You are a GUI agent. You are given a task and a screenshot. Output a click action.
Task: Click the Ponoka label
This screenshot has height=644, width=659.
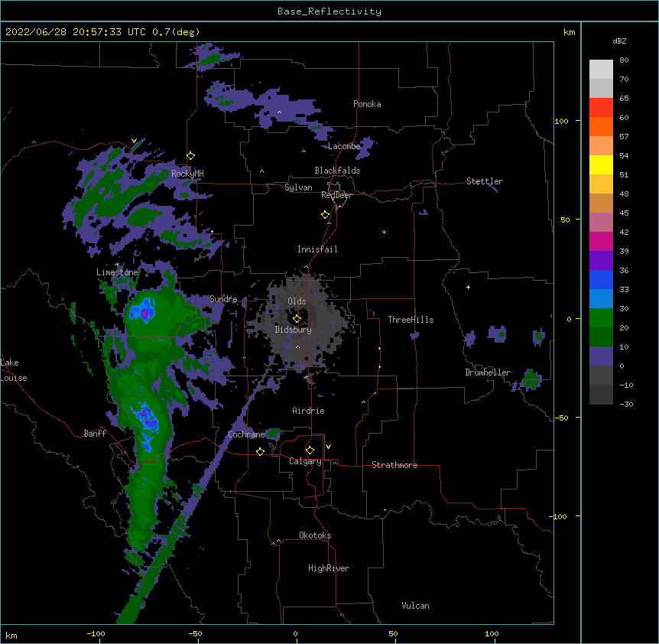point(367,104)
